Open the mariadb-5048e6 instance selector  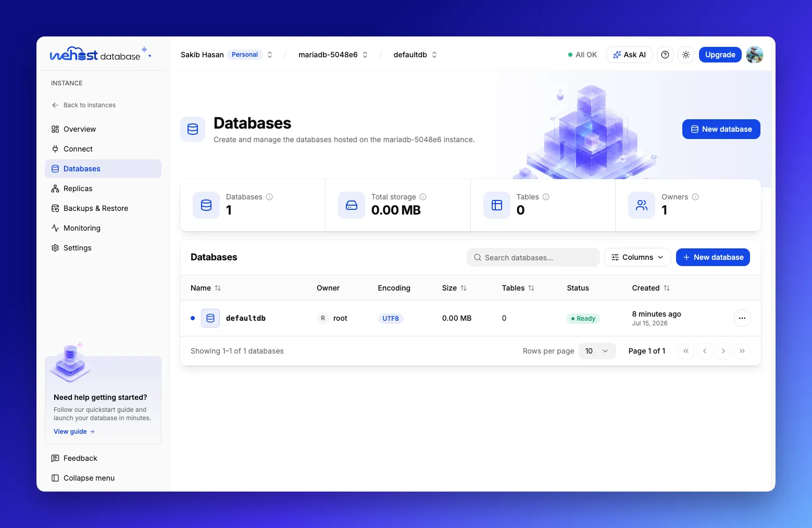point(333,55)
